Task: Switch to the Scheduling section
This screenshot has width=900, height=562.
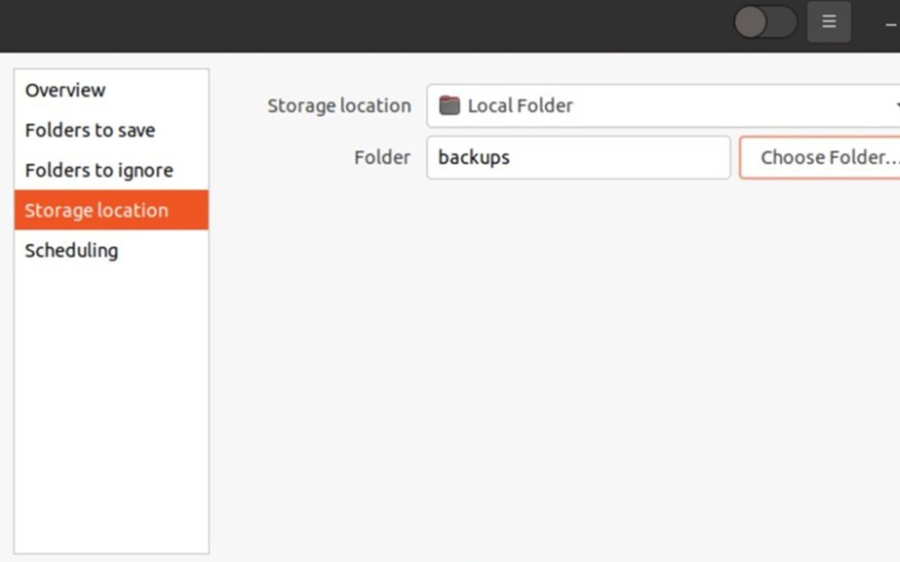Action: tap(71, 250)
